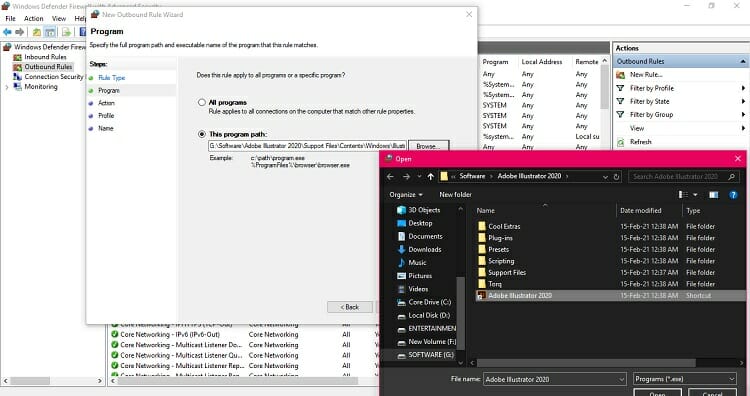Image resolution: width=750 pixels, height=396 pixels.
Task: Select Outbound Rules in the tree
Action: pyautogui.click(x=48, y=67)
